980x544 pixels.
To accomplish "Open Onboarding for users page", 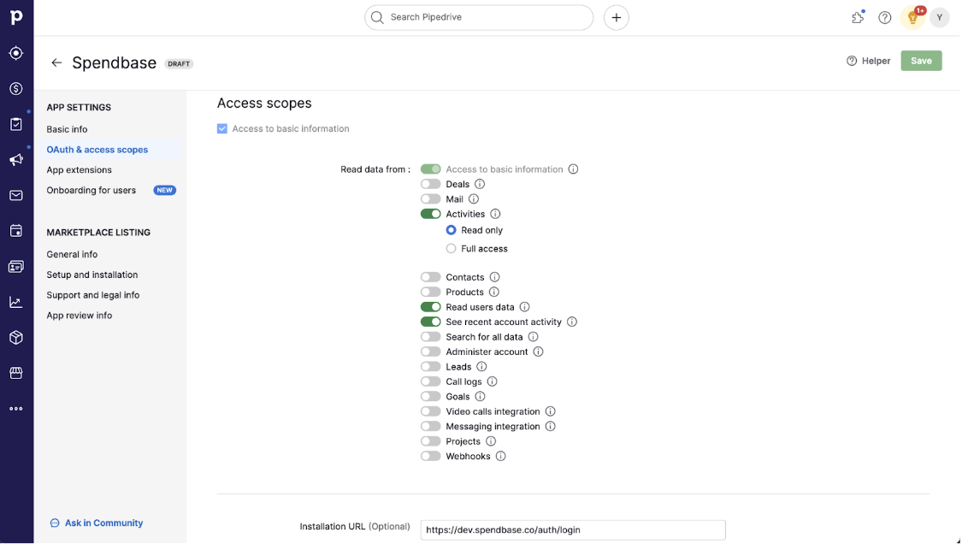I will pyautogui.click(x=92, y=191).
